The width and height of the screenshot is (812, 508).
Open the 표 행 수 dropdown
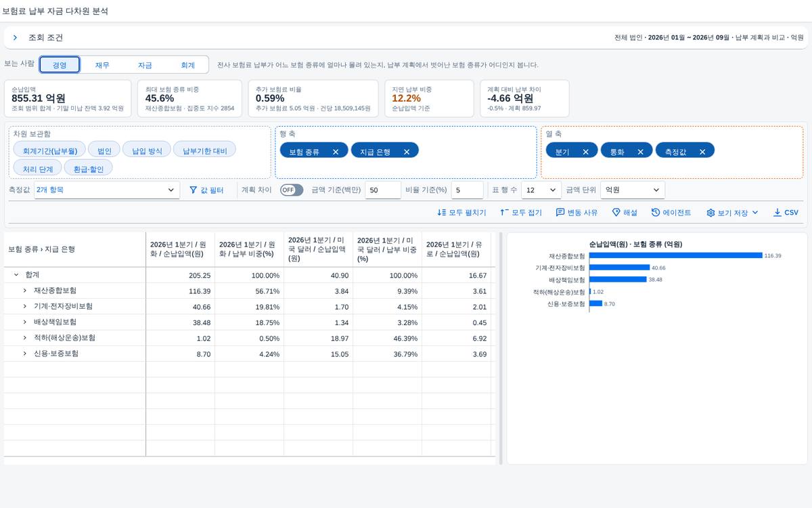point(542,190)
